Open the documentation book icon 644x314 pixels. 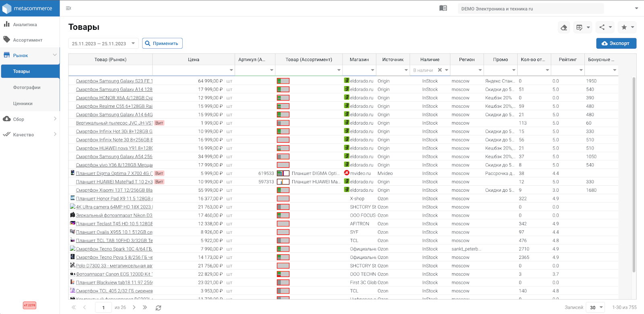443,8
